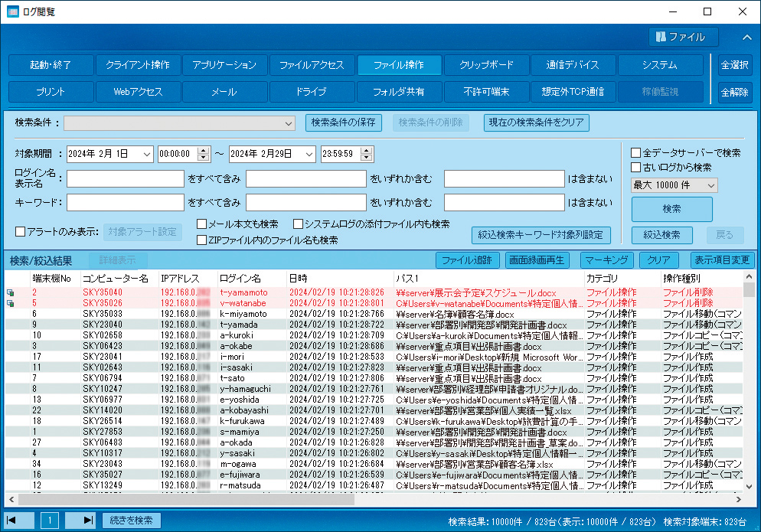Click the 検索 button
This screenshot has height=532, width=761.
point(671,209)
